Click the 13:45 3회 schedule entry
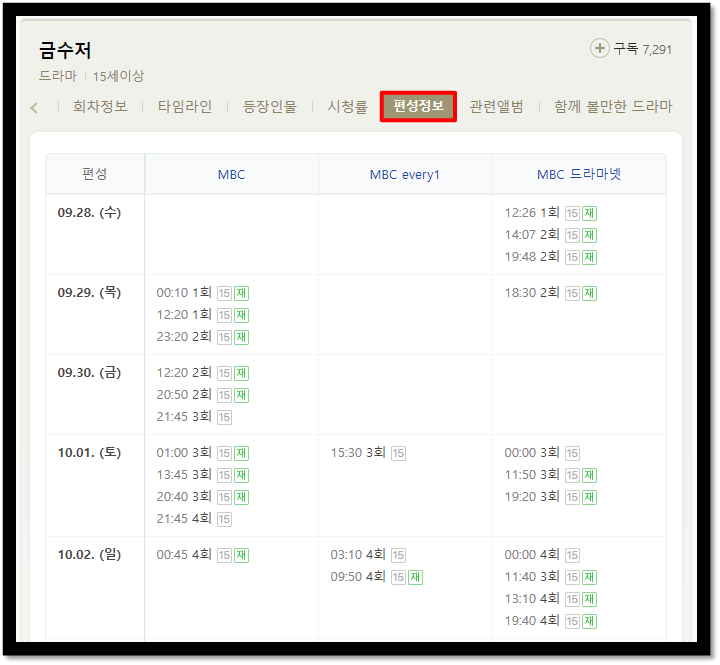 184,474
